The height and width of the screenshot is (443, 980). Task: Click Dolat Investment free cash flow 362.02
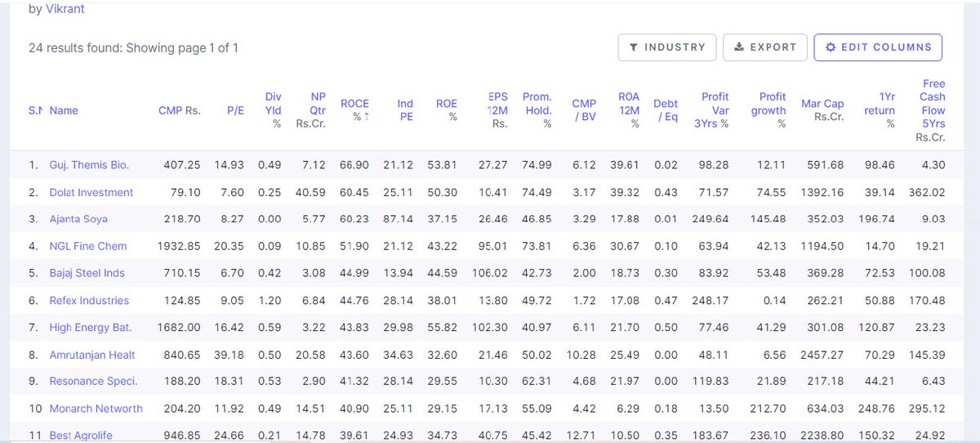pyautogui.click(x=927, y=192)
